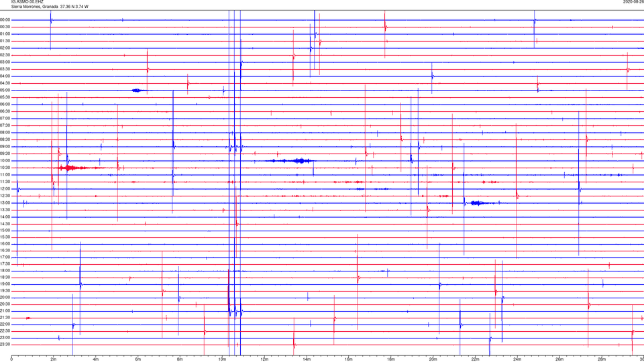The image size is (644, 362).
Task: Click the 24m tick label on the axis
Action: 517,359
